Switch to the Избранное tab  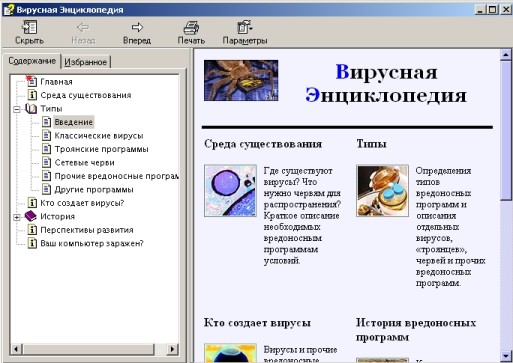pyautogui.click(x=86, y=62)
